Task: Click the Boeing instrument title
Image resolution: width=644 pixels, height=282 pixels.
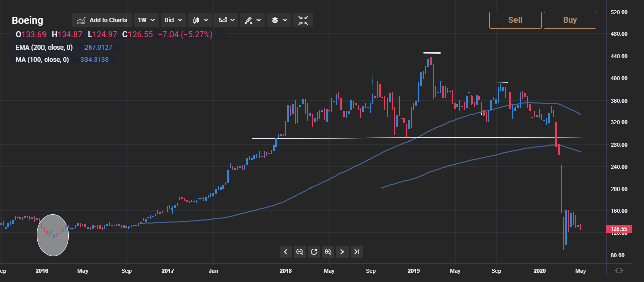Action: 27,20
